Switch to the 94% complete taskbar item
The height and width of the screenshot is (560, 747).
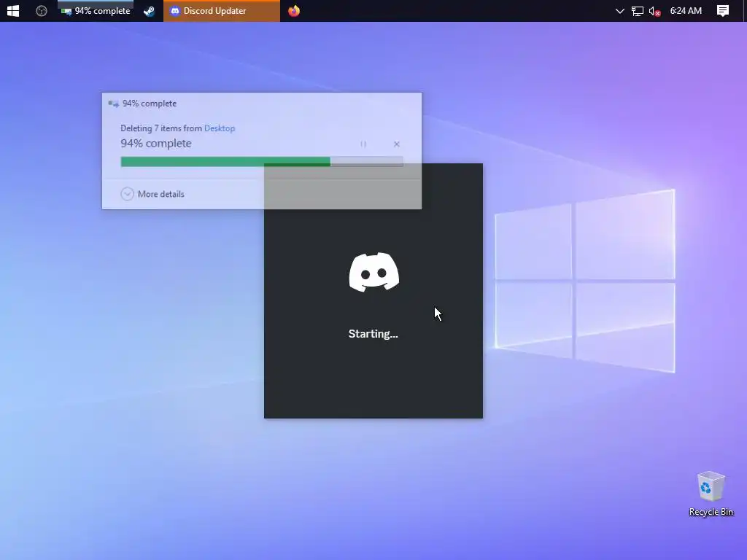(x=96, y=10)
